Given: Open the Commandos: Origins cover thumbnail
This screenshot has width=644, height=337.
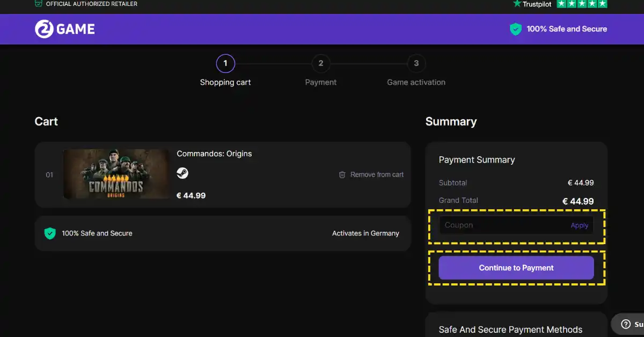Looking at the screenshot, I should pyautogui.click(x=116, y=174).
